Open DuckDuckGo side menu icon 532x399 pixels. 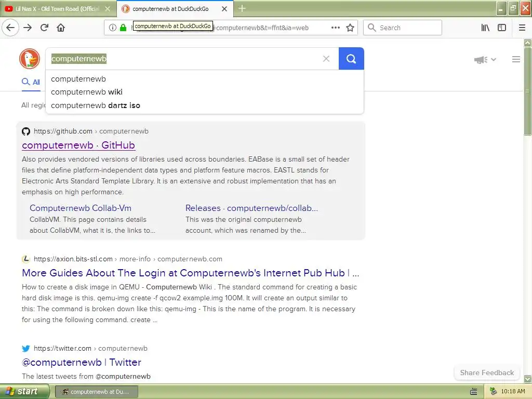point(516,59)
